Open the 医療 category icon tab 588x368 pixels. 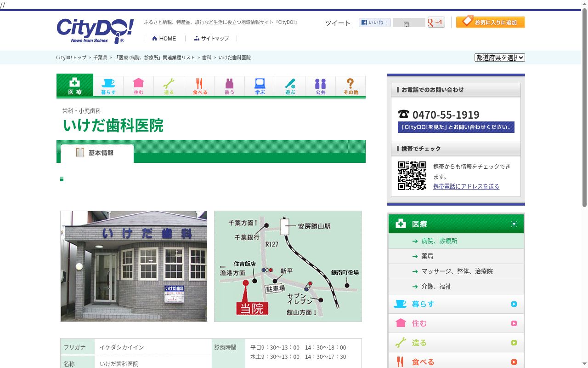(75, 86)
